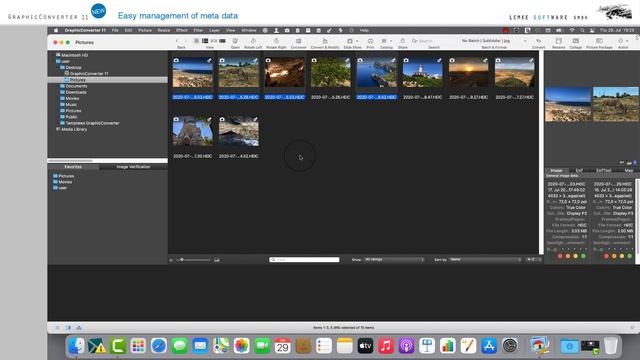Open the Picture menu

pos(145,30)
